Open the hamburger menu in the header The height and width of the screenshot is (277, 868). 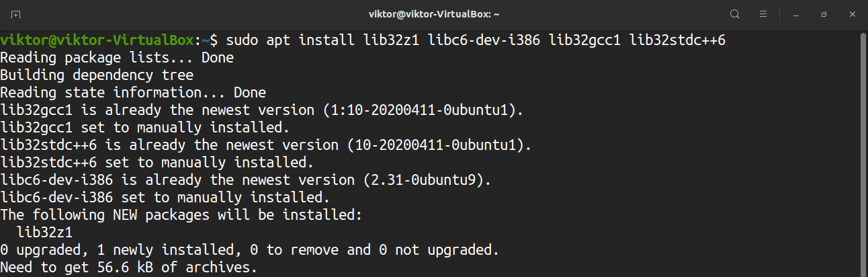(763, 14)
